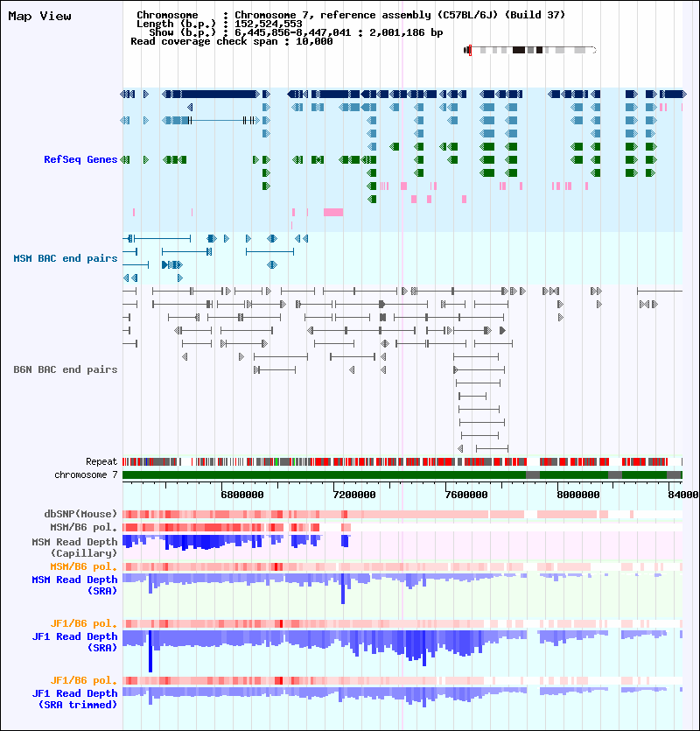The width and height of the screenshot is (700, 731).
Task: Click the green chromosome 7 bar
Action: pos(402,475)
